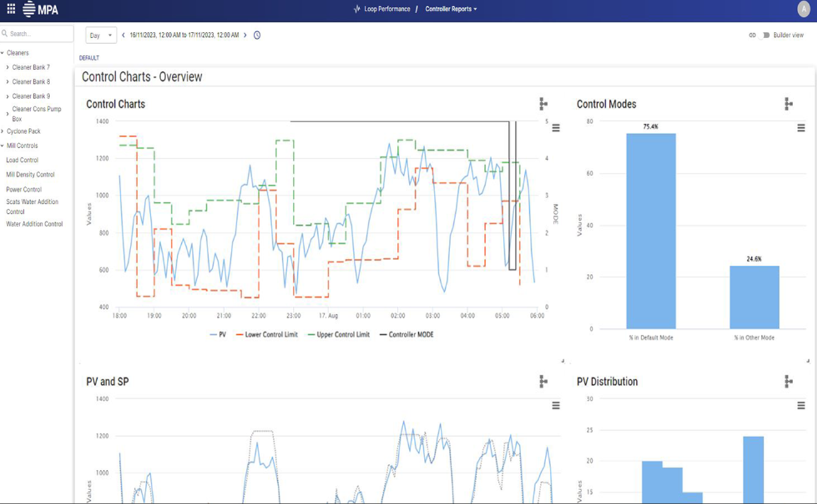Select Water Addition Control

(34, 224)
